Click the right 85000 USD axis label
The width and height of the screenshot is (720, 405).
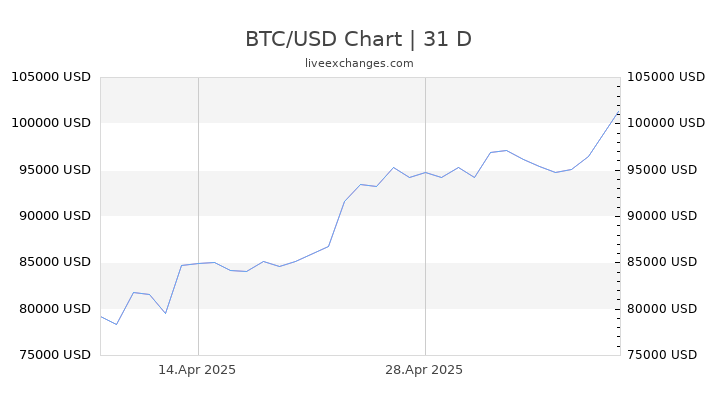pos(662,262)
